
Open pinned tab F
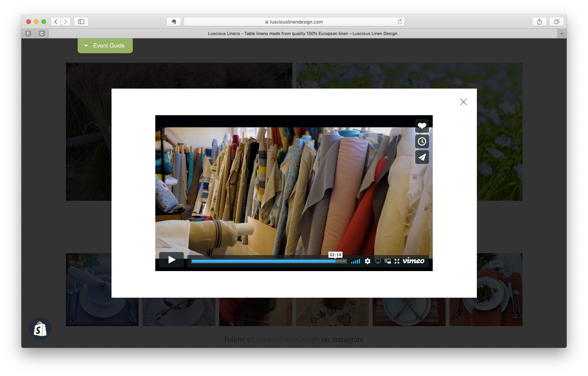click(x=28, y=33)
